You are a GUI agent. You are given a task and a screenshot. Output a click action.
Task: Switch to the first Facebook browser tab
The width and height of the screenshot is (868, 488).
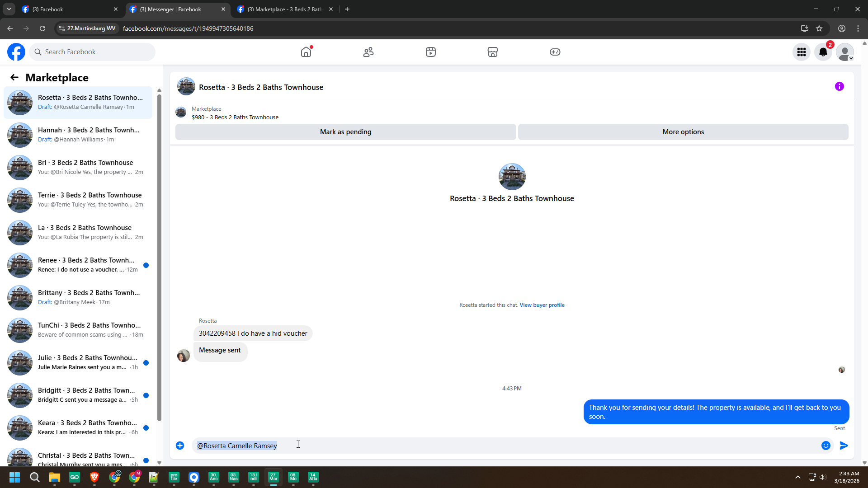point(70,9)
